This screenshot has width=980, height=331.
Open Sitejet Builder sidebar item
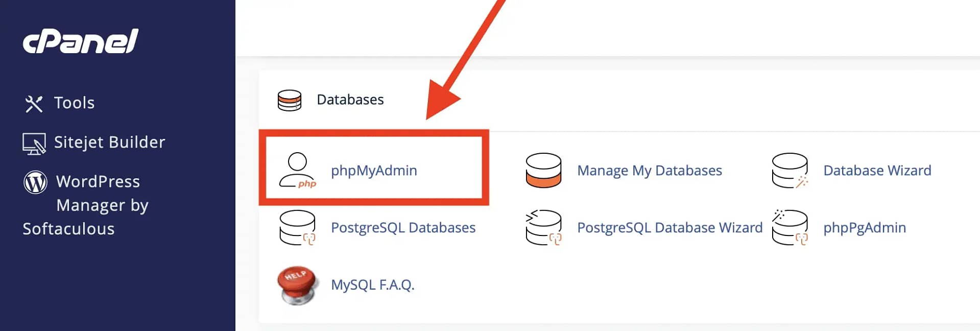click(x=110, y=142)
